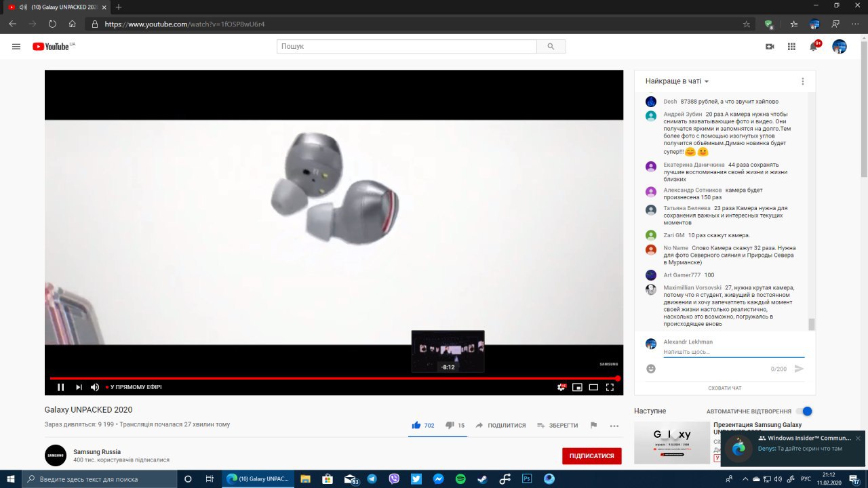Jump to the live broadcast indicator
The height and width of the screenshot is (488, 868).
134,387
